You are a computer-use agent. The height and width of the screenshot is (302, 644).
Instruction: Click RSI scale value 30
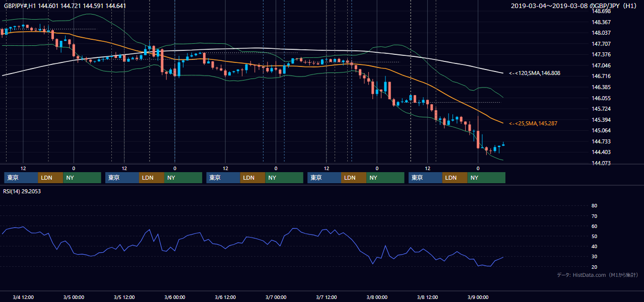click(x=594, y=257)
